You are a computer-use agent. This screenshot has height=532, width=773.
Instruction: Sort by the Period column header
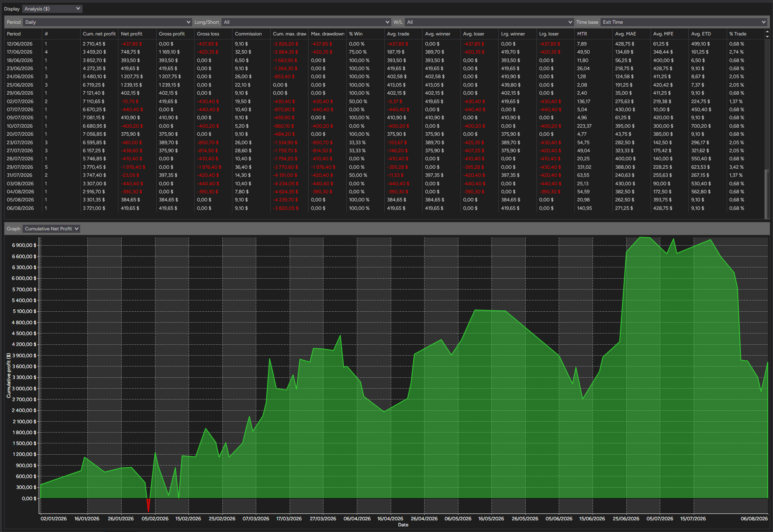tap(23, 34)
